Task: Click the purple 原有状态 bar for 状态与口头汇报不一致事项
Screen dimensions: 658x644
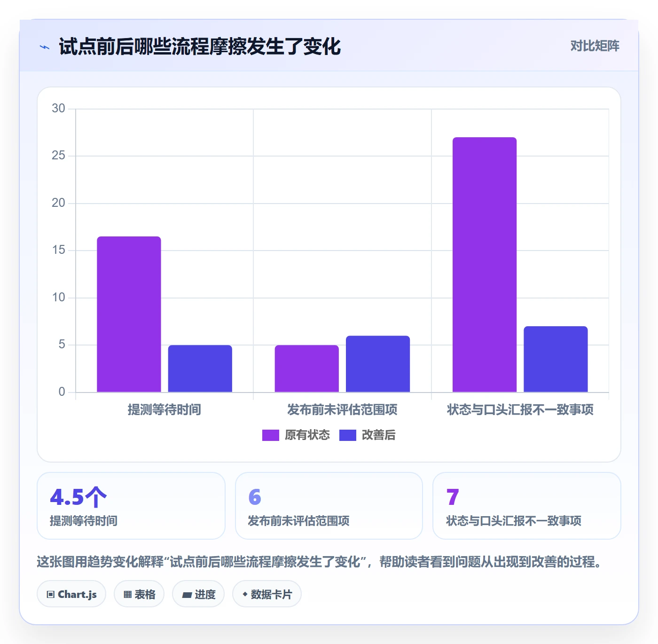Action: [485, 265]
